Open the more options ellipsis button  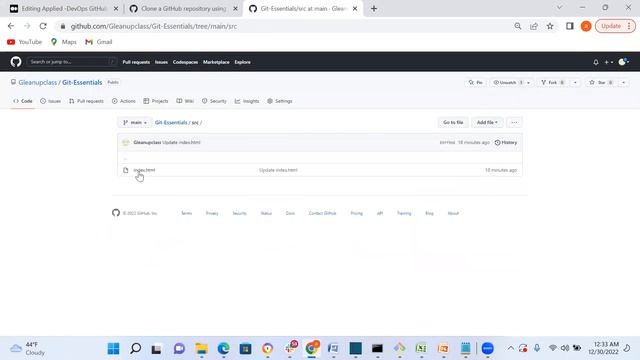coord(514,122)
